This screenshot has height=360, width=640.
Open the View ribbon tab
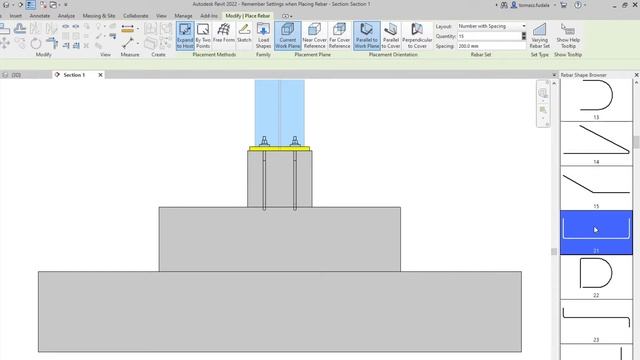[x=161, y=16]
